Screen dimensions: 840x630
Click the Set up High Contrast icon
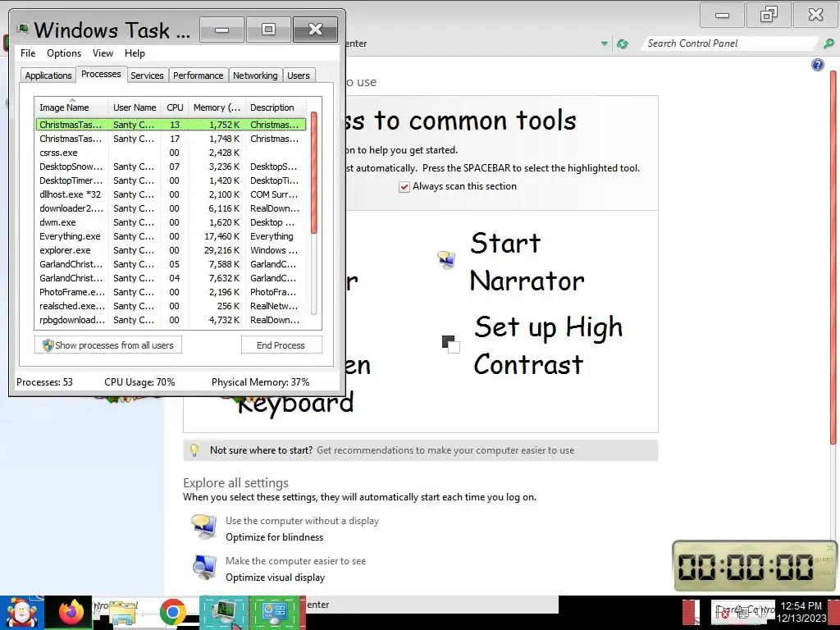point(450,344)
